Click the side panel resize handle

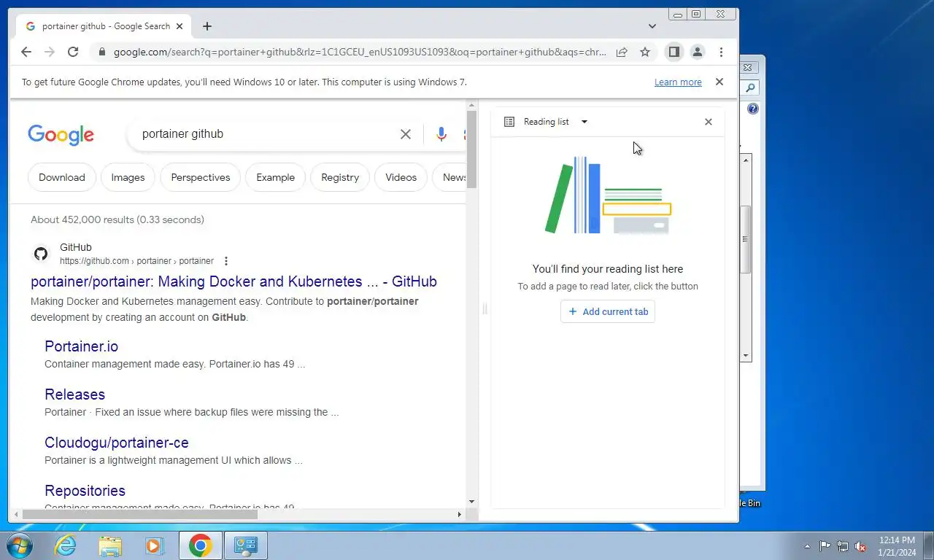(485, 309)
